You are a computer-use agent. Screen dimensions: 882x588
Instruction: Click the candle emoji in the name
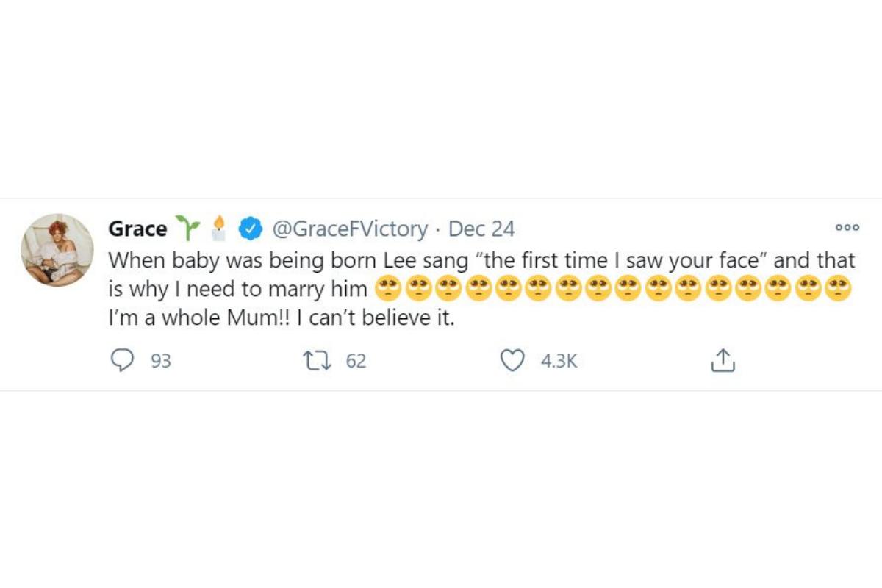point(218,229)
